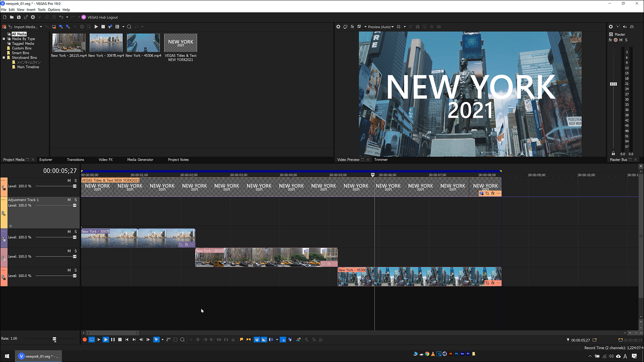Click the Master volume fader handle
The height and width of the screenshot is (362, 644).
pos(613,84)
